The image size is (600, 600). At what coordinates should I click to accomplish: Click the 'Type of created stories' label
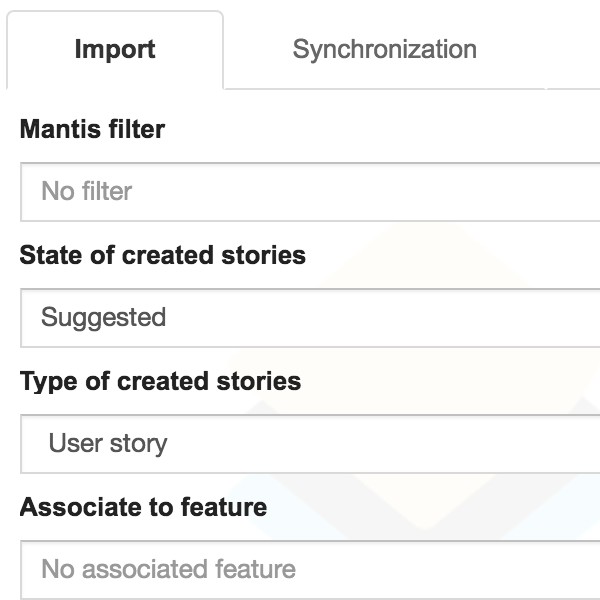tap(160, 382)
